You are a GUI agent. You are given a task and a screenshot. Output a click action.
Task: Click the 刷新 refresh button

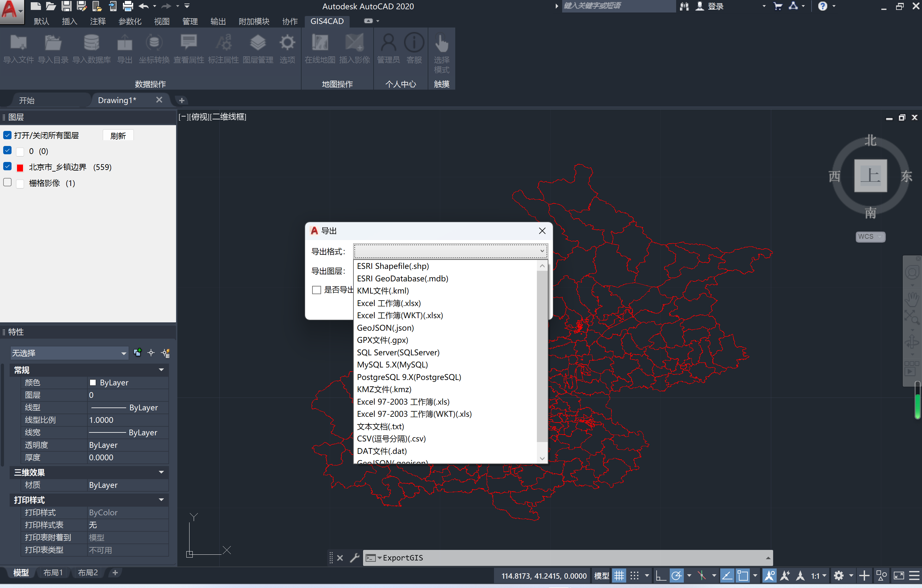click(x=118, y=135)
